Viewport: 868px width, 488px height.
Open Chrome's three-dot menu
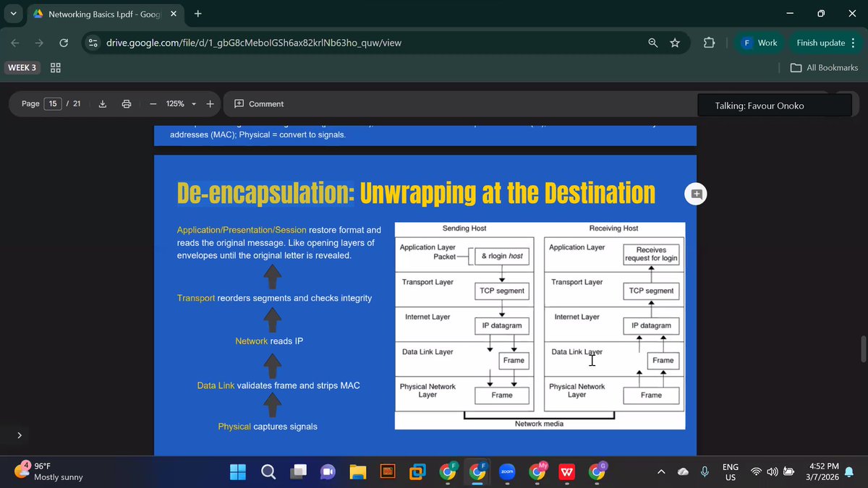pos(854,43)
